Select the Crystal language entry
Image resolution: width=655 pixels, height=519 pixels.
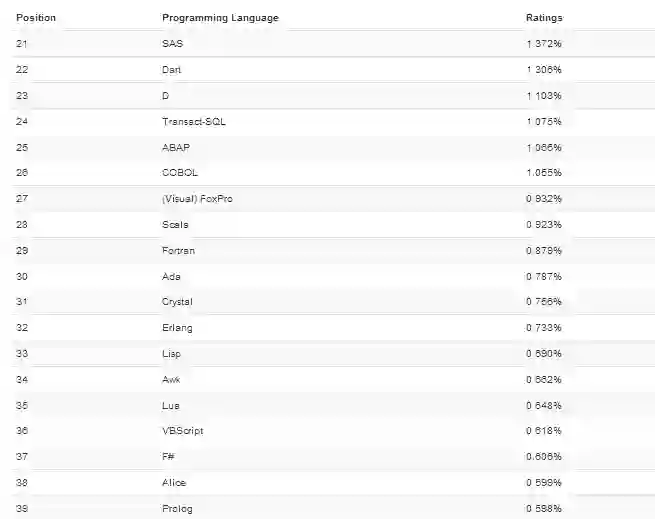(x=177, y=302)
